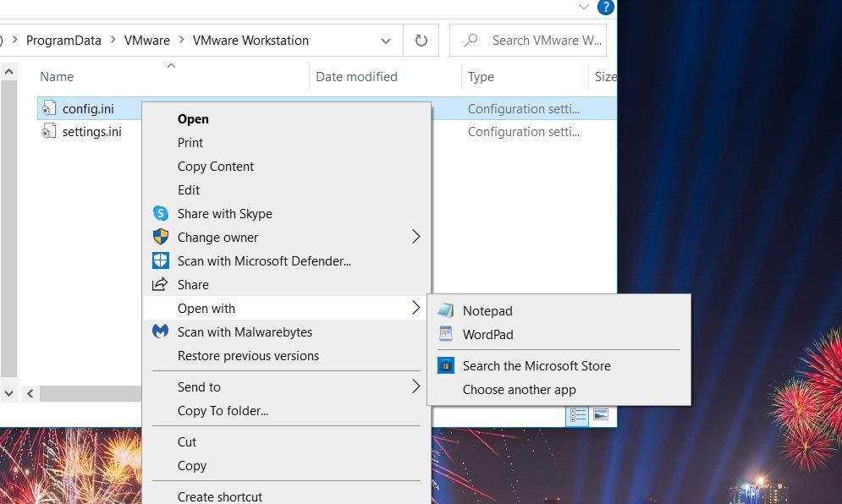The width and height of the screenshot is (842, 504).
Task: Click the Malwarebytes logo icon
Action: pos(161,331)
